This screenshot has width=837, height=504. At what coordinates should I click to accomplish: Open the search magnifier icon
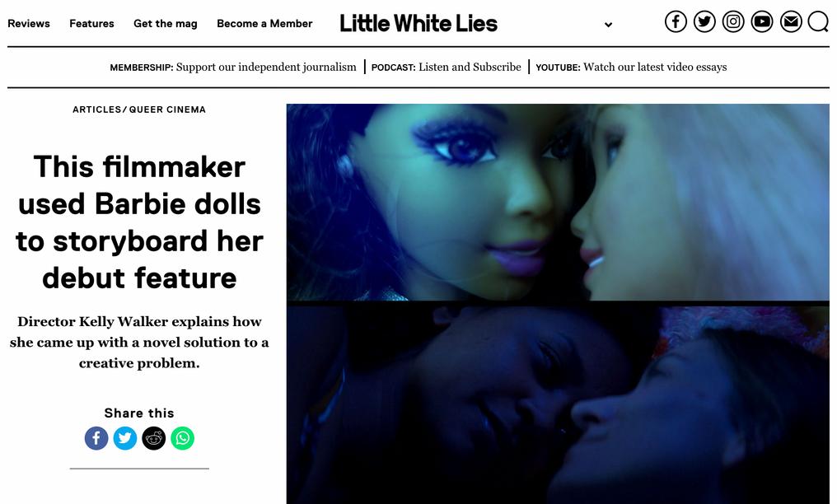[818, 22]
